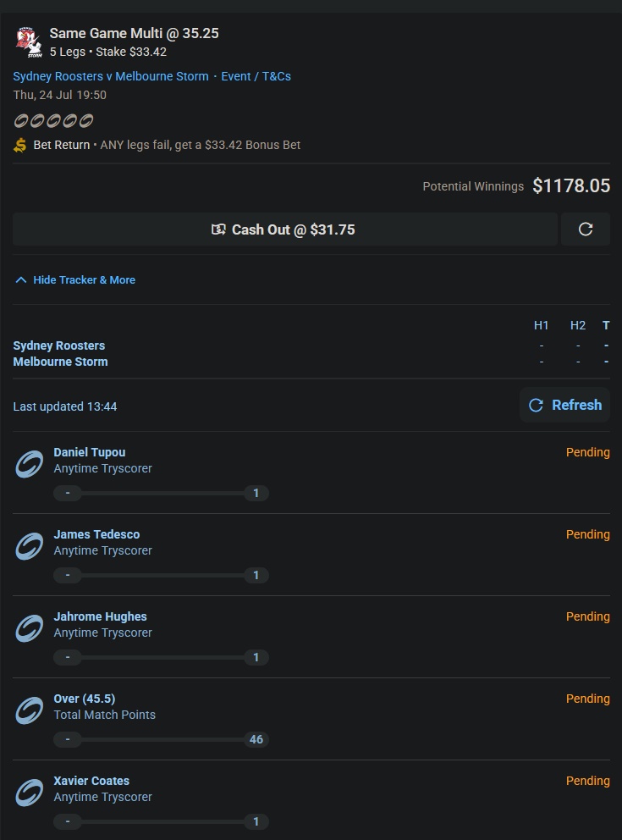Click the Sydney Roosters scoreboard row
622x840 pixels.
(311, 345)
